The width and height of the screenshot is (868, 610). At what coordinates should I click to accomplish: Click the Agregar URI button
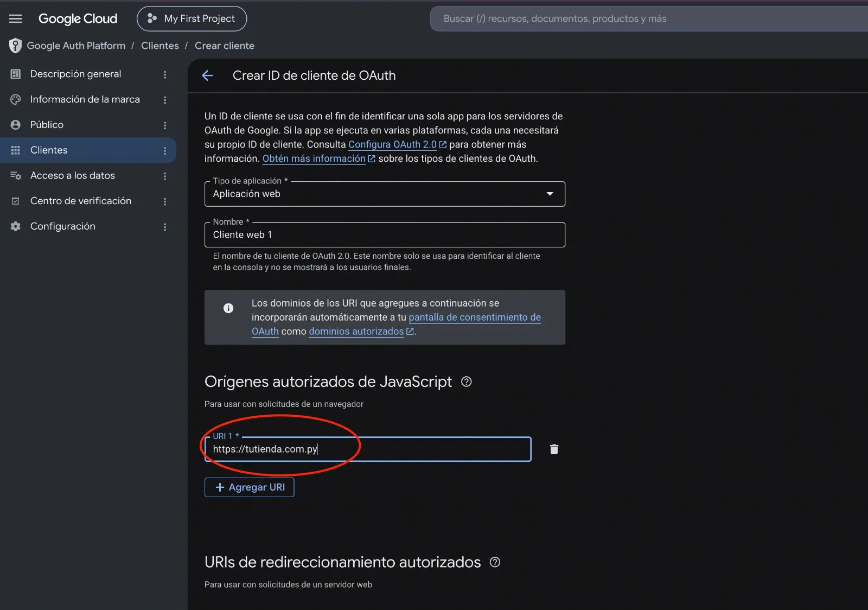(x=250, y=487)
